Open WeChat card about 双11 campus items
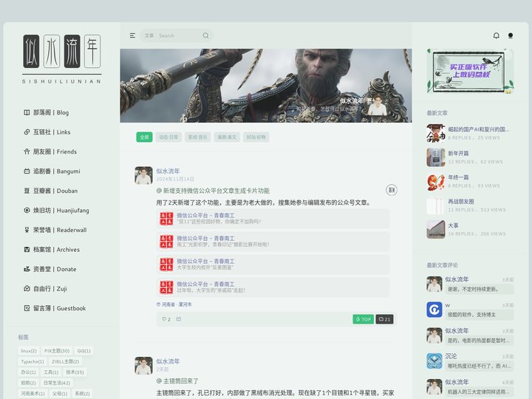 click(273, 219)
